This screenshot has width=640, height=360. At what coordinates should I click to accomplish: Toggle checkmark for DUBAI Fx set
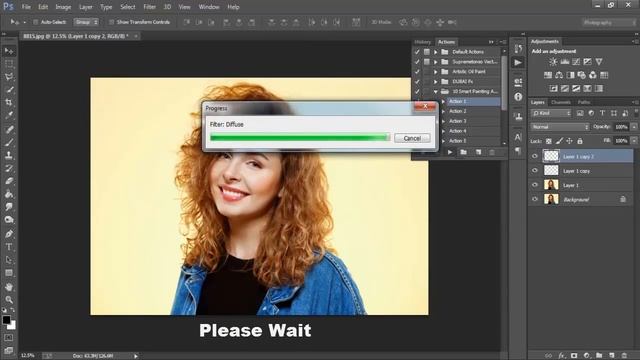click(x=417, y=82)
